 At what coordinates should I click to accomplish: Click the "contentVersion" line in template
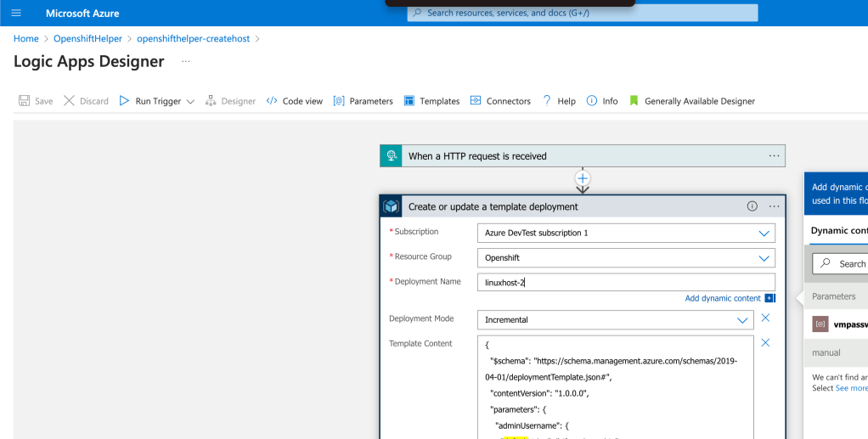click(539, 394)
